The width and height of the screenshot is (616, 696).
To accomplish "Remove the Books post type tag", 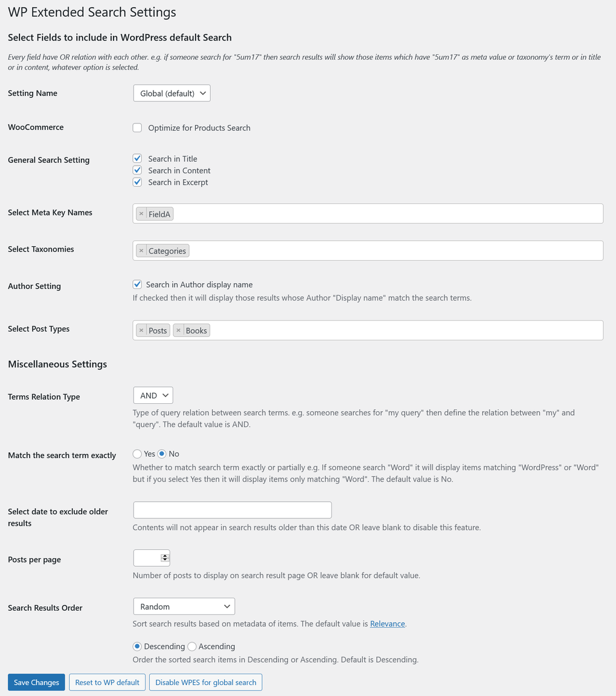I will click(x=179, y=331).
